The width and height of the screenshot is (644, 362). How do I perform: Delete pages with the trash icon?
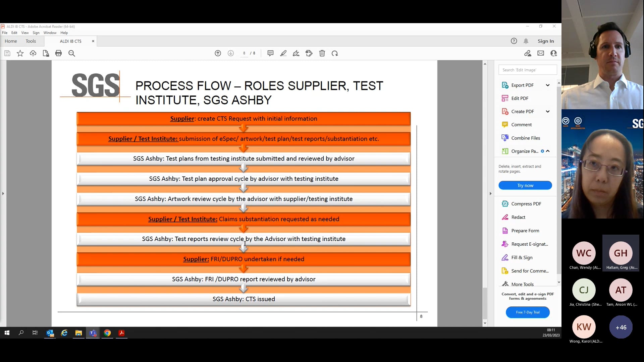[x=322, y=53]
